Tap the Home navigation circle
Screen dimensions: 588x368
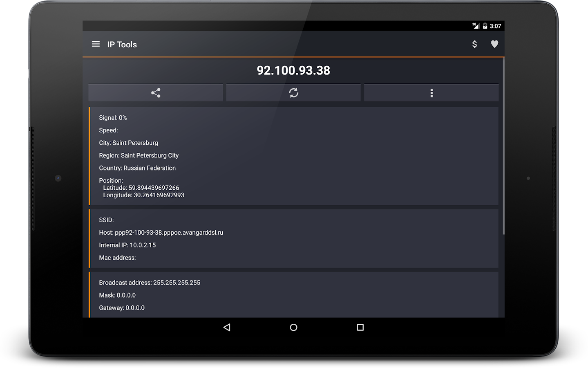[x=293, y=327]
